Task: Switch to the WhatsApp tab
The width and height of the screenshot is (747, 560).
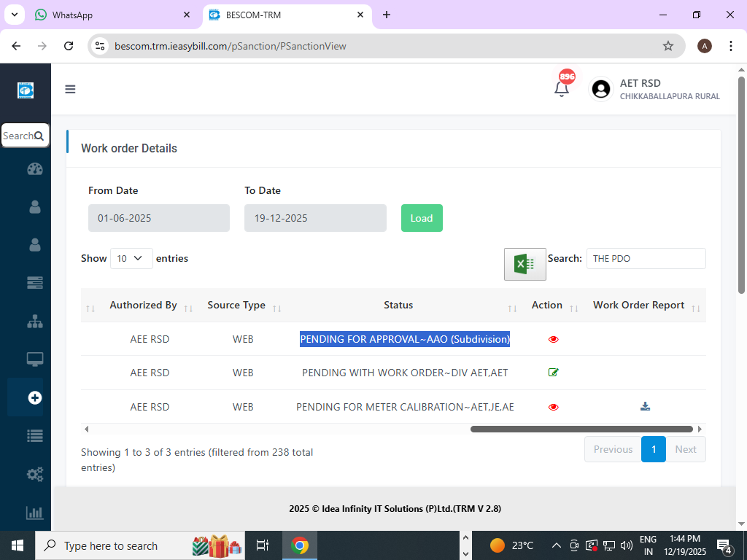Action: (x=109, y=15)
